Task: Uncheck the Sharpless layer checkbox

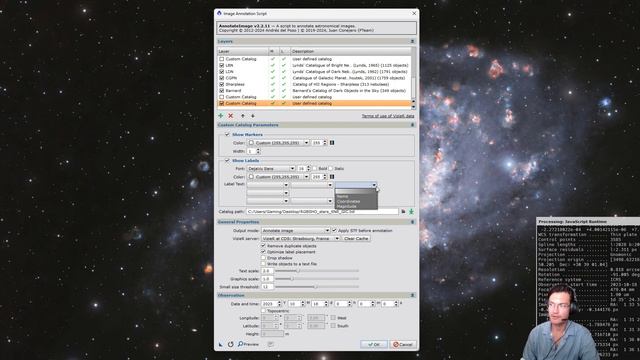Action: [222, 84]
